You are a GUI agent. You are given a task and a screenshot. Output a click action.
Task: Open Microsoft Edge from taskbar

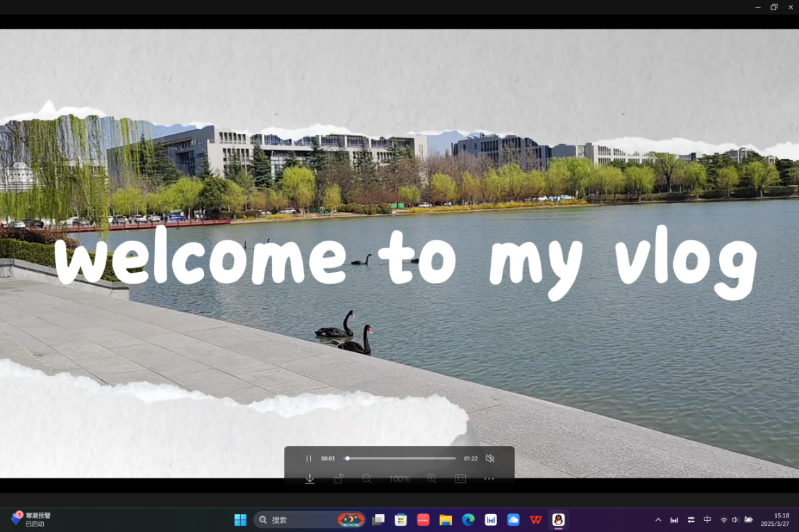click(x=469, y=520)
